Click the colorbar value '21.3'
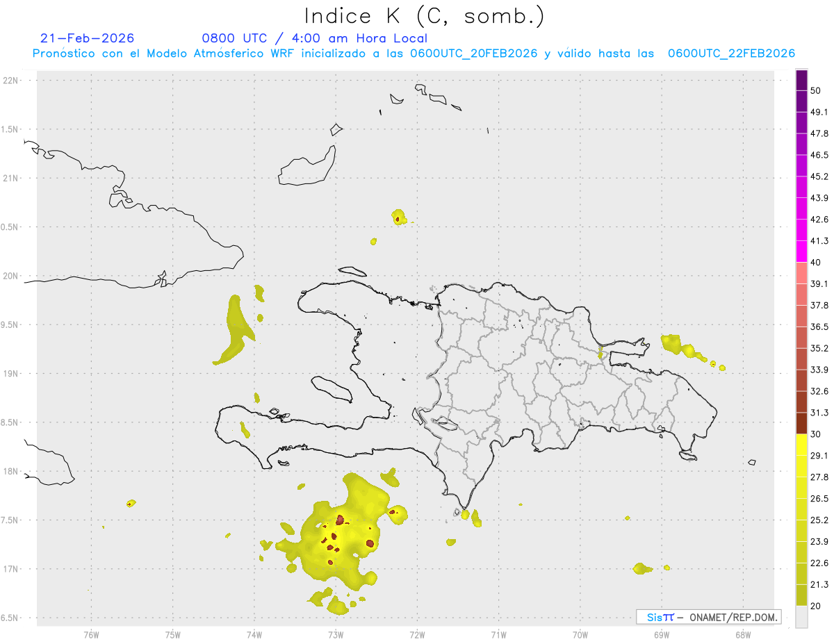834x644 pixels. click(819, 585)
